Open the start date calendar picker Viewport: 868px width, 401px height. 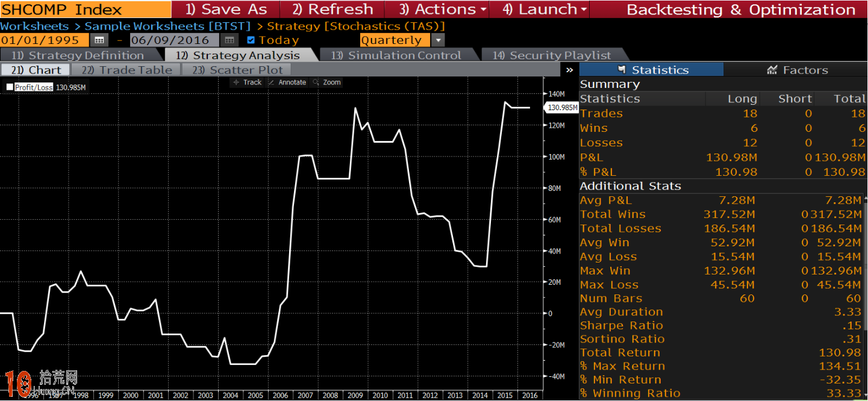[x=99, y=40]
